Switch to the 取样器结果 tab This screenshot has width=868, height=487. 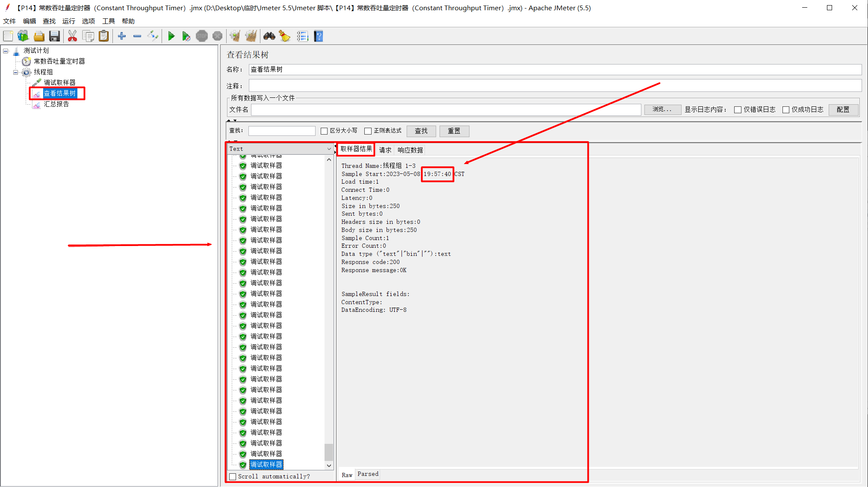(x=356, y=149)
